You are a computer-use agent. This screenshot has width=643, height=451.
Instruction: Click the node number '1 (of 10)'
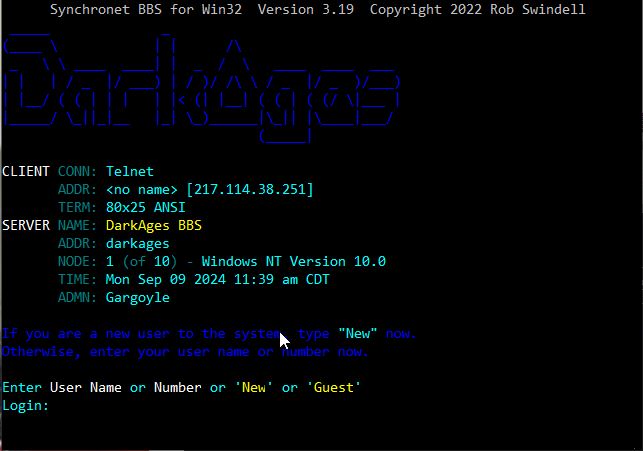(x=141, y=262)
